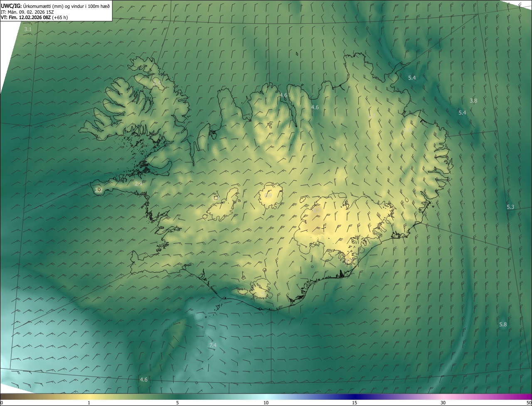Click the 0 tick on the color scale
This screenshot has width=532, height=406.
2,403
